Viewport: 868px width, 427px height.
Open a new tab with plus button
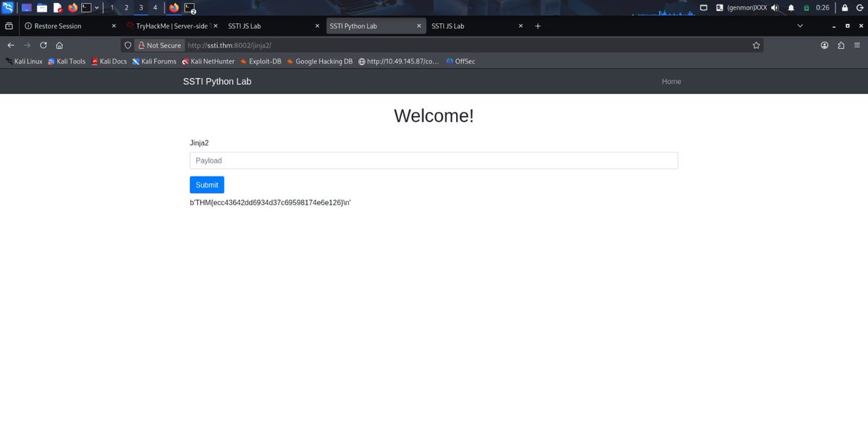pos(537,26)
